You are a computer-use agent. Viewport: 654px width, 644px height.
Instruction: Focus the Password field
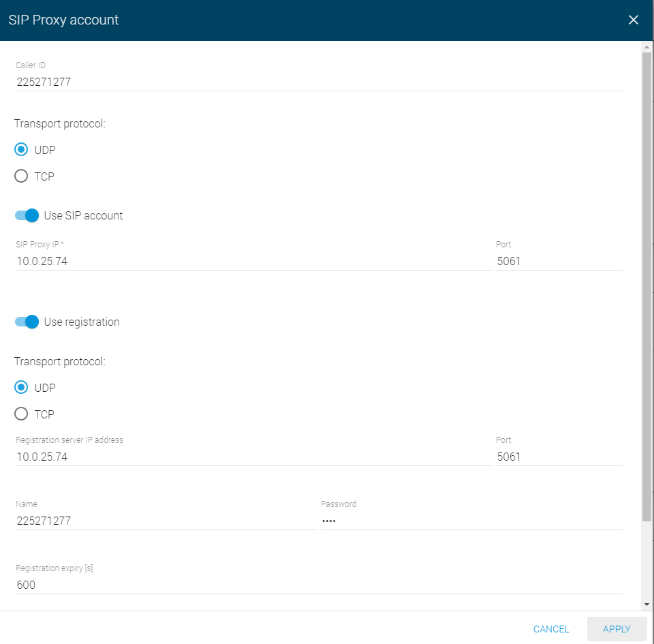tap(471, 521)
